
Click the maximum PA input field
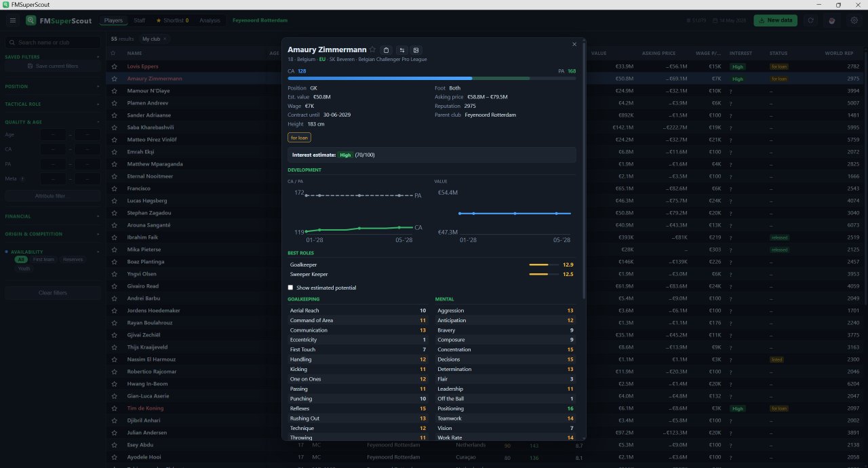pyautogui.click(x=87, y=164)
